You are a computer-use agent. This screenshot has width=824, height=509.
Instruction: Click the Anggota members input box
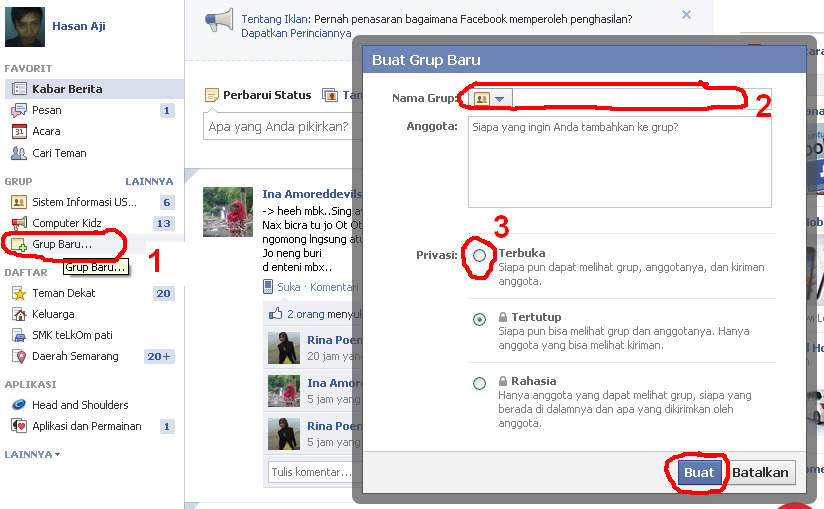[620, 162]
